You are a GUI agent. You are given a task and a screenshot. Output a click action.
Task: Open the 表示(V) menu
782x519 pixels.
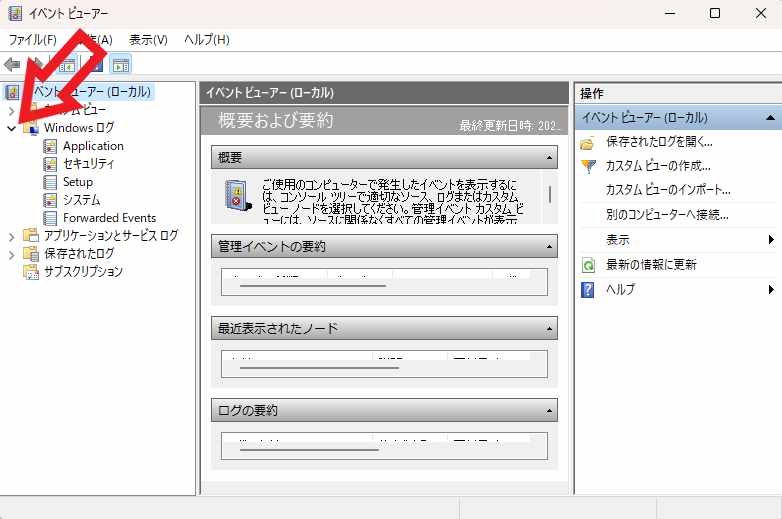pyautogui.click(x=148, y=40)
